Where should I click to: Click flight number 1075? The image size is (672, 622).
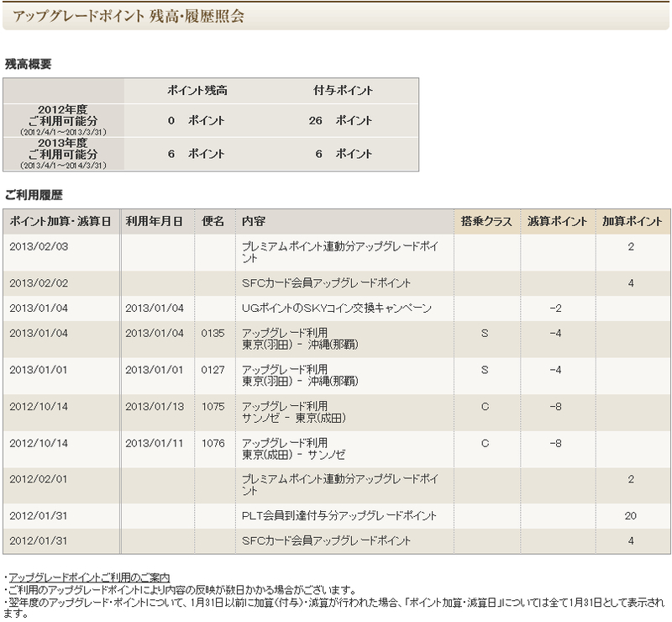pos(213,407)
